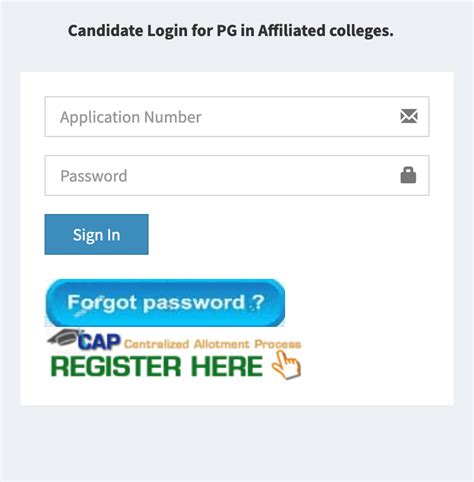Click the question mark on Forgot password
The image size is (474, 482).
257,302
